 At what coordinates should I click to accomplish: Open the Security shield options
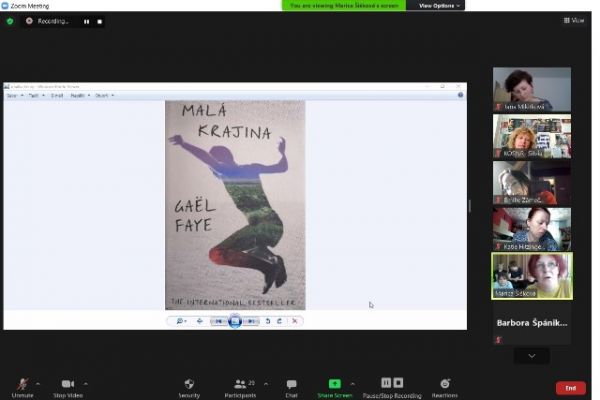coord(189,384)
